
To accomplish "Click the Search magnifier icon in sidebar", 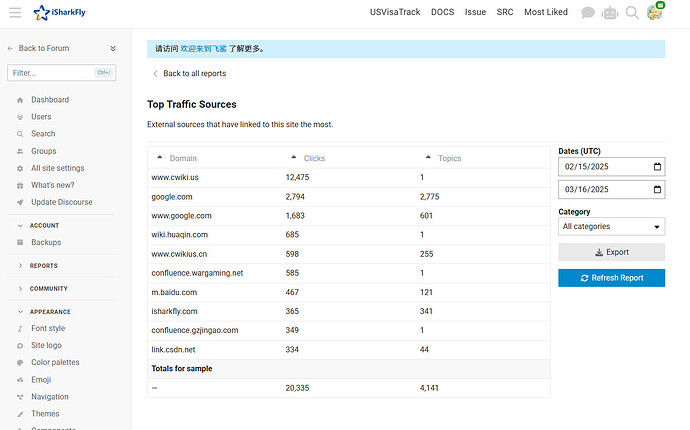I will click(x=20, y=134).
